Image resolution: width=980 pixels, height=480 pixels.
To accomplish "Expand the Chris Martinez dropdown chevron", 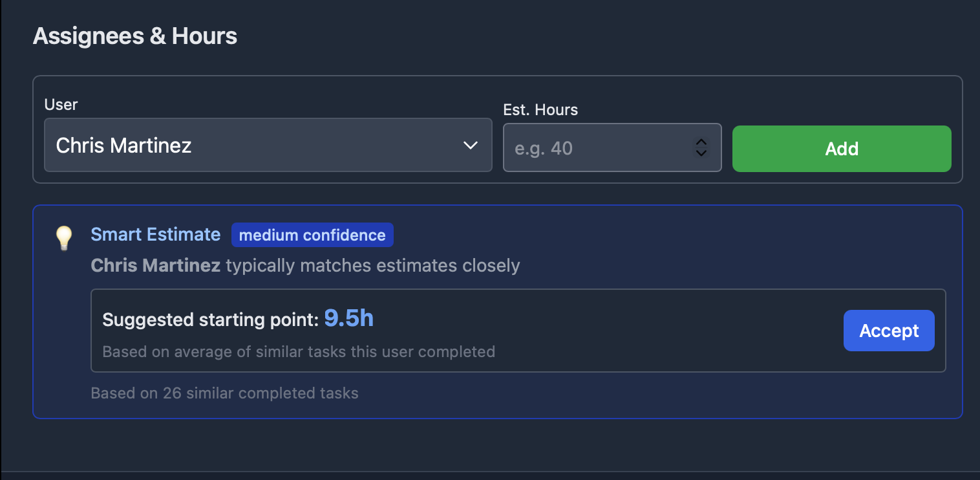I will point(470,146).
